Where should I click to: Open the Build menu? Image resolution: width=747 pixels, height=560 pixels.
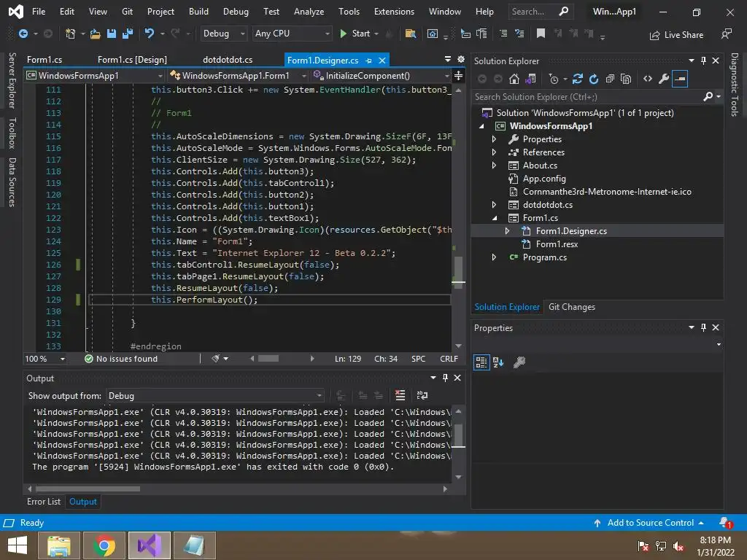pos(198,12)
